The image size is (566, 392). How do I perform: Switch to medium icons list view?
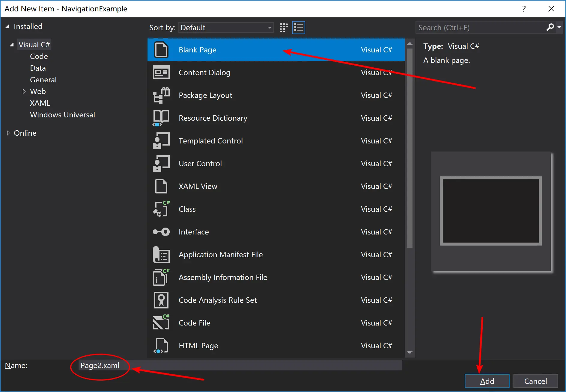(x=299, y=28)
